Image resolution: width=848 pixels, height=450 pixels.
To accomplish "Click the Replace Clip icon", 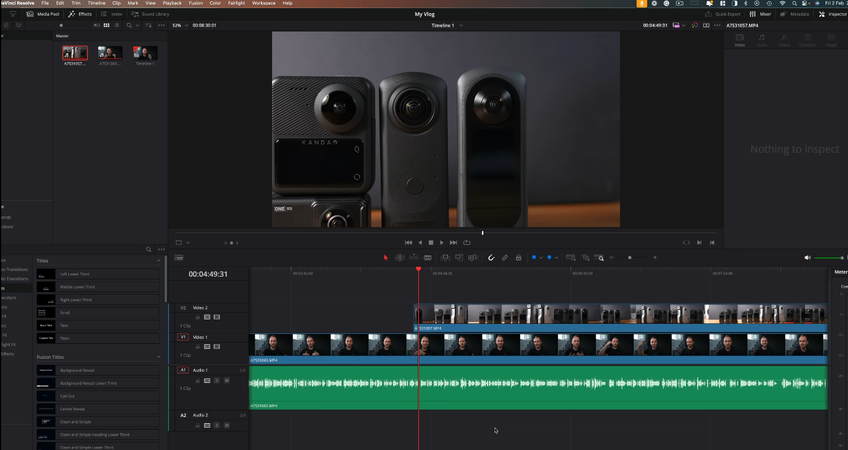I will 473,258.
